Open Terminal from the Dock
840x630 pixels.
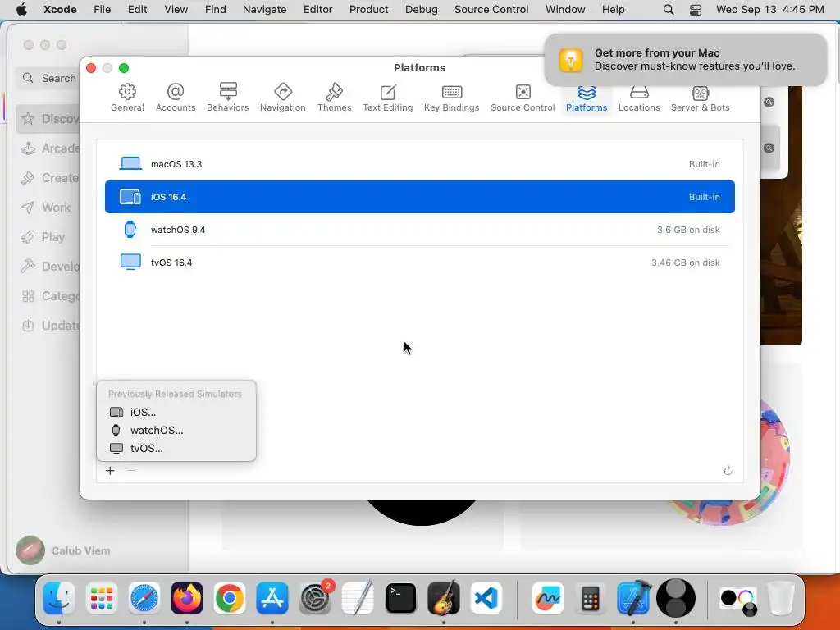[x=400, y=598]
